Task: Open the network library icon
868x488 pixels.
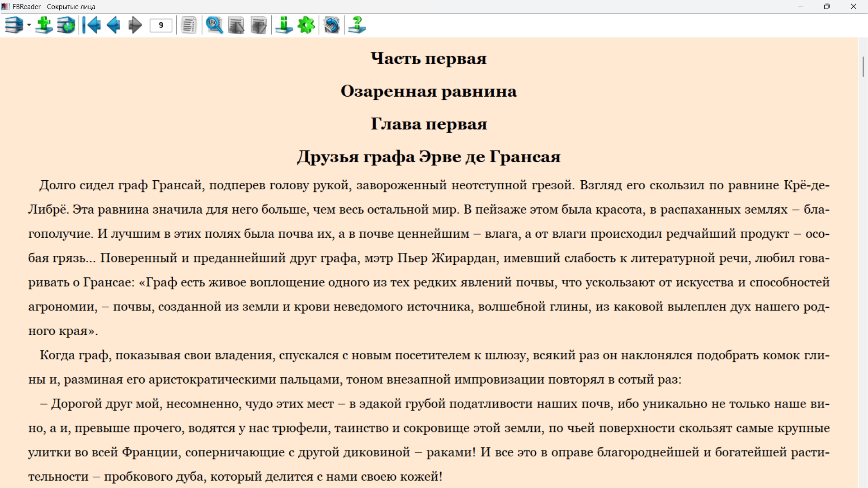Action: click(66, 25)
